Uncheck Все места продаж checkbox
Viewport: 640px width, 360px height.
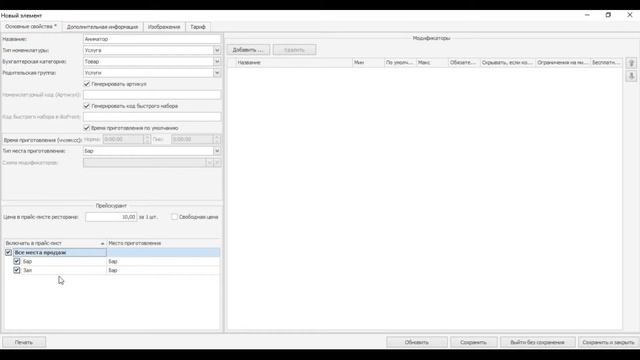[8, 253]
